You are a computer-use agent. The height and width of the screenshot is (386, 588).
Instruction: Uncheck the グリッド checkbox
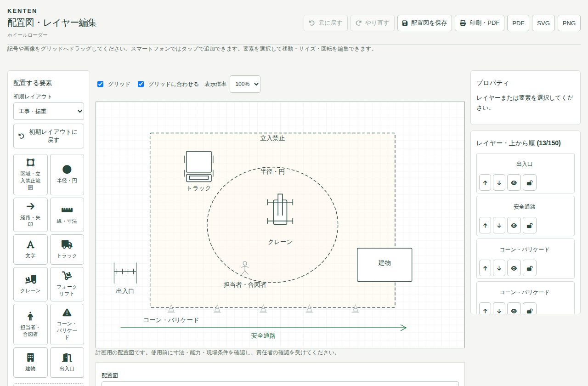tap(101, 84)
